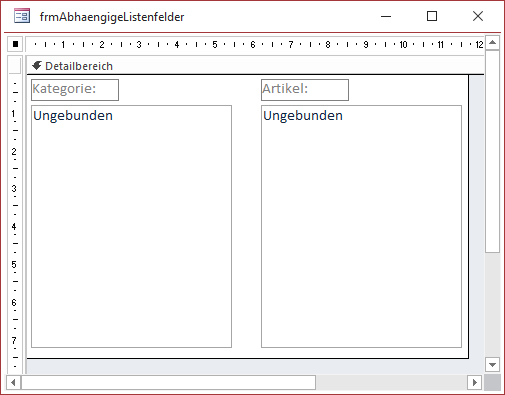The width and height of the screenshot is (505, 395).
Task: Maximize the frmAbhaengigeListenfelder window
Action: pyautogui.click(x=432, y=16)
